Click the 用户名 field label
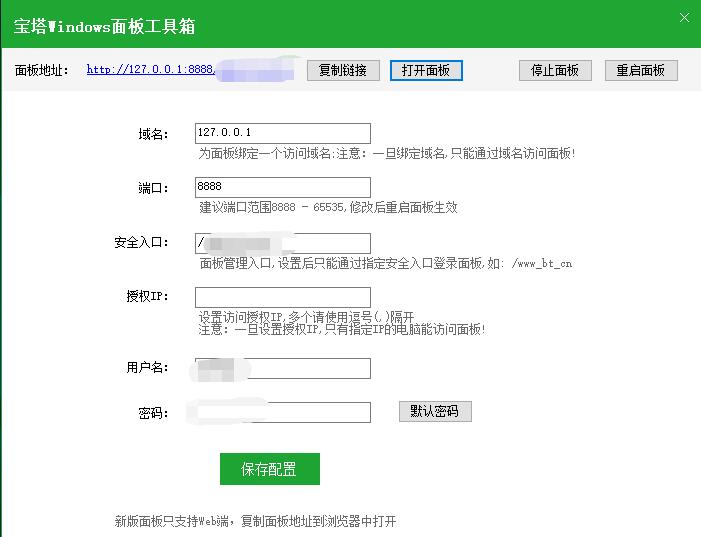Screen dimensions: 701x537 click(148, 368)
